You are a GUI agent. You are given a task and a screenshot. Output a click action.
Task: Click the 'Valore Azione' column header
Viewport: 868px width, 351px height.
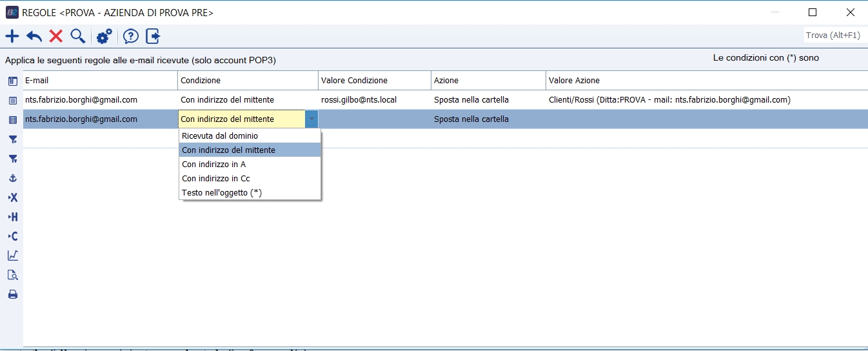click(574, 81)
